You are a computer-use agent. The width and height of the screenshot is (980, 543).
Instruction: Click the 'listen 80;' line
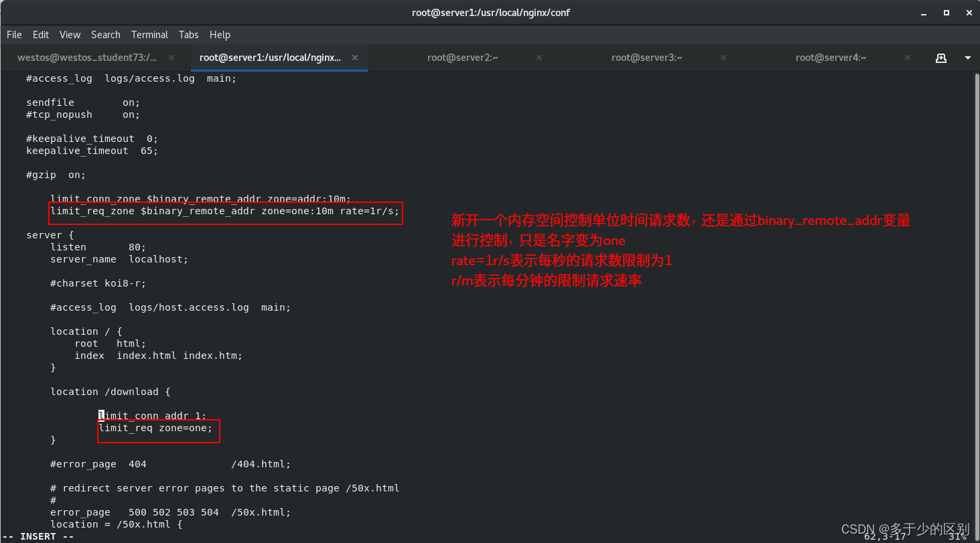(98, 247)
